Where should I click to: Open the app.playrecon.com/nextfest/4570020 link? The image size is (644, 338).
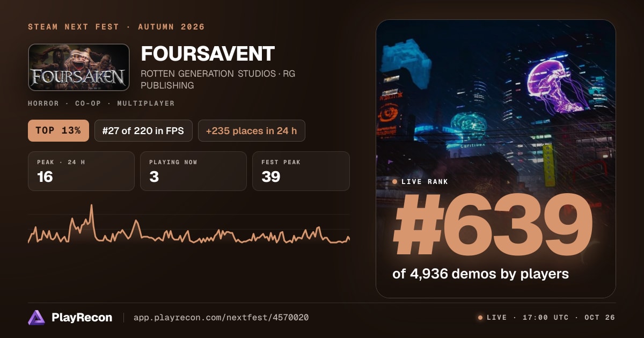tap(221, 318)
